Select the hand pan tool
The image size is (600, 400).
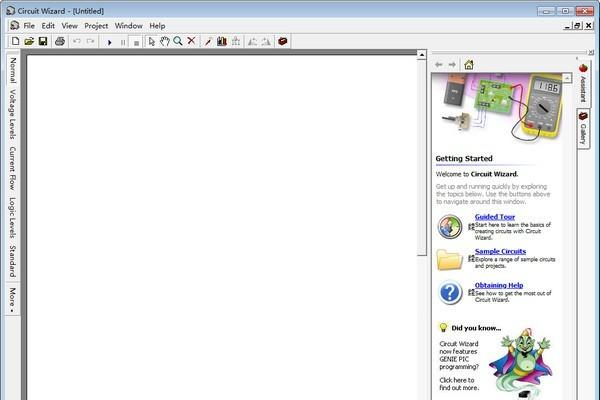click(x=165, y=41)
